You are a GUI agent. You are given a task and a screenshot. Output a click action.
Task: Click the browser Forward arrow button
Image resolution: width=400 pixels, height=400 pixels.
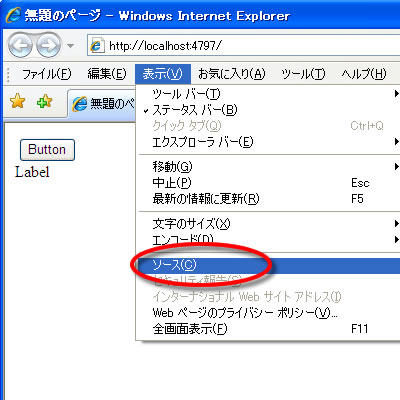pos(49,45)
